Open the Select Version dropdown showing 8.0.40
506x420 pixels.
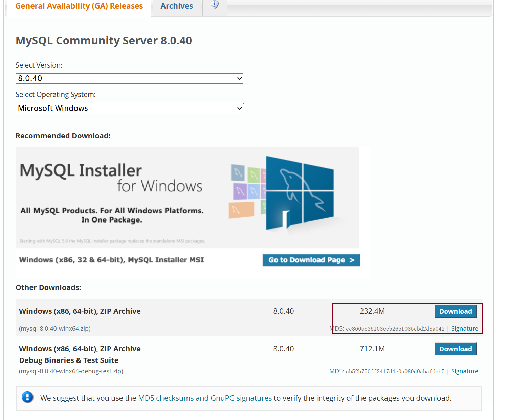click(x=130, y=78)
